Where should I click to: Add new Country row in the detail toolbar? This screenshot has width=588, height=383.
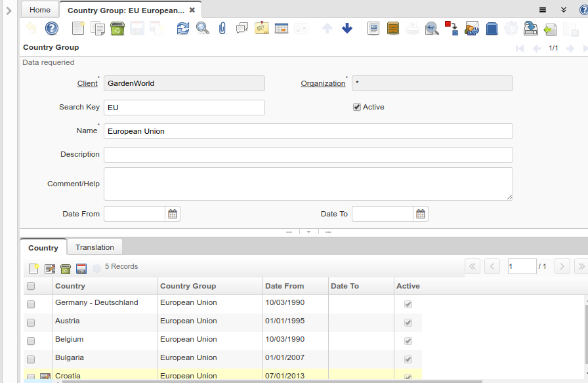(33, 268)
